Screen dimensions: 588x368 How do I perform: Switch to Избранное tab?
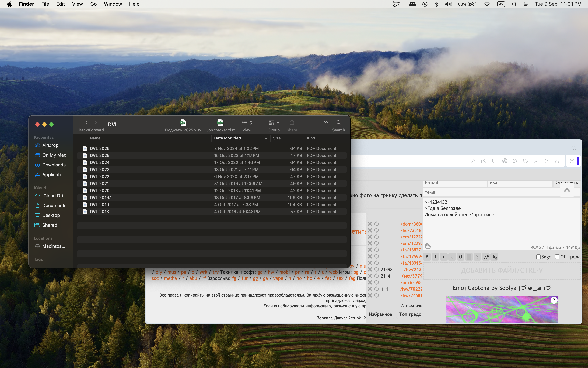coord(380,314)
